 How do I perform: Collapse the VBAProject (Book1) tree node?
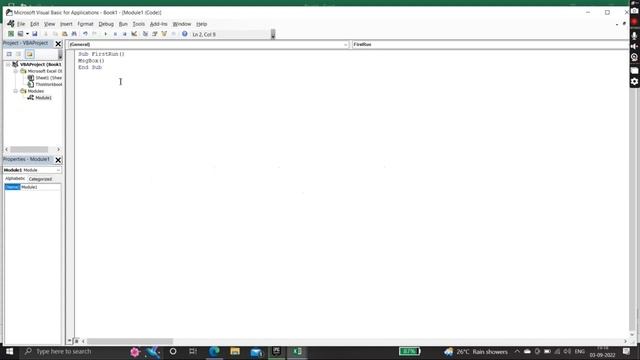(x=8, y=64)
